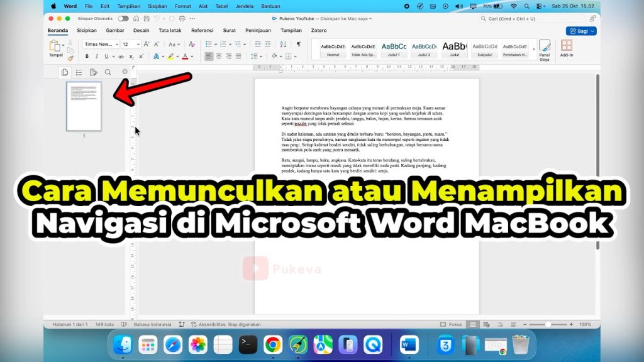Toggle strikethrough formatting
Image resolution: width=644 pixels, height=362 pixels.
click(121, 57)
